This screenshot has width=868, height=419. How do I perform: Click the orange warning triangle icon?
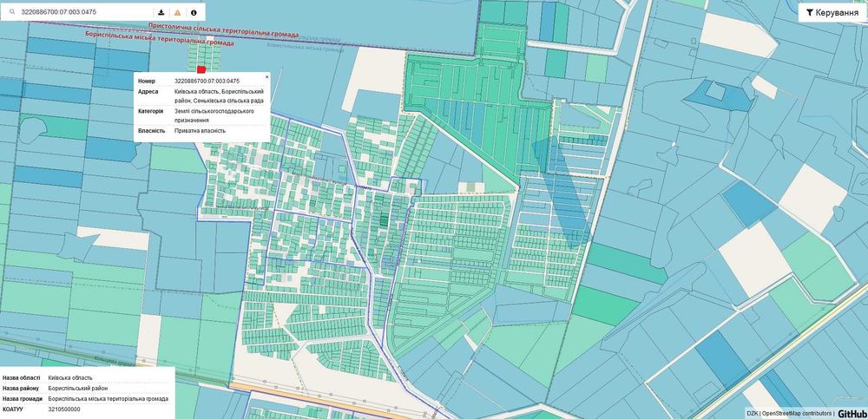177,12
